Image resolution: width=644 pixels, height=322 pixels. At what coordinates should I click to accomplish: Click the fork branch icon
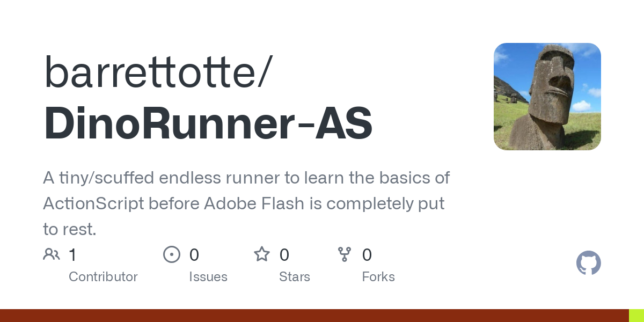pos(345,254)
